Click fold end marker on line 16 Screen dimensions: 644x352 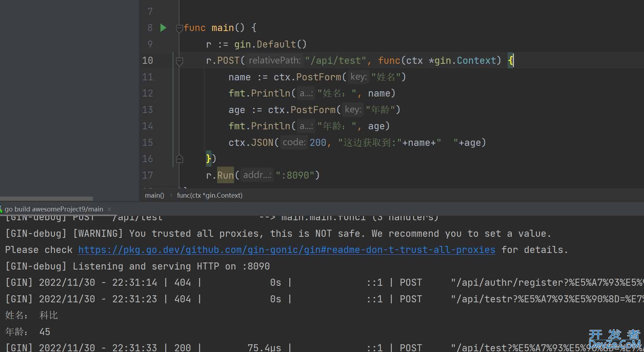tap(179, 159)
